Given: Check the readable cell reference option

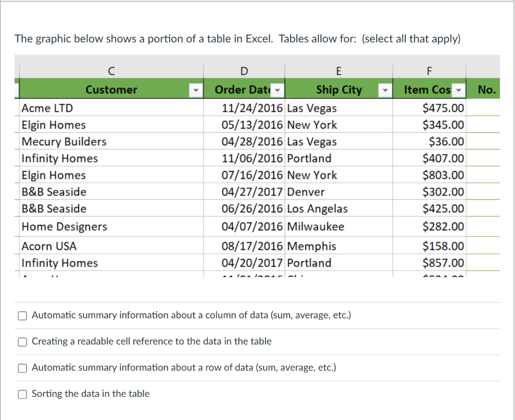Looking at the screenshot, I should [23, 342].
